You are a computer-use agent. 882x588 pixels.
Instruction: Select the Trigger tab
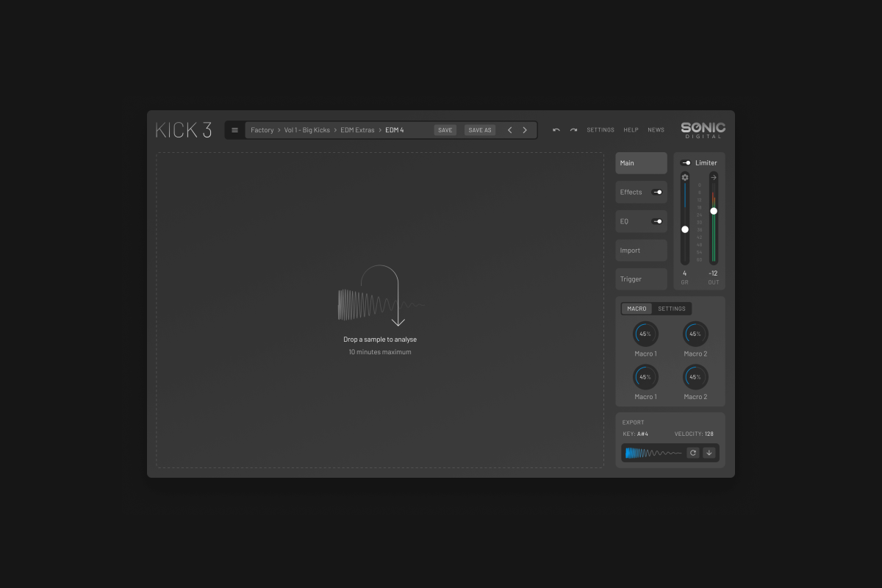641,279
